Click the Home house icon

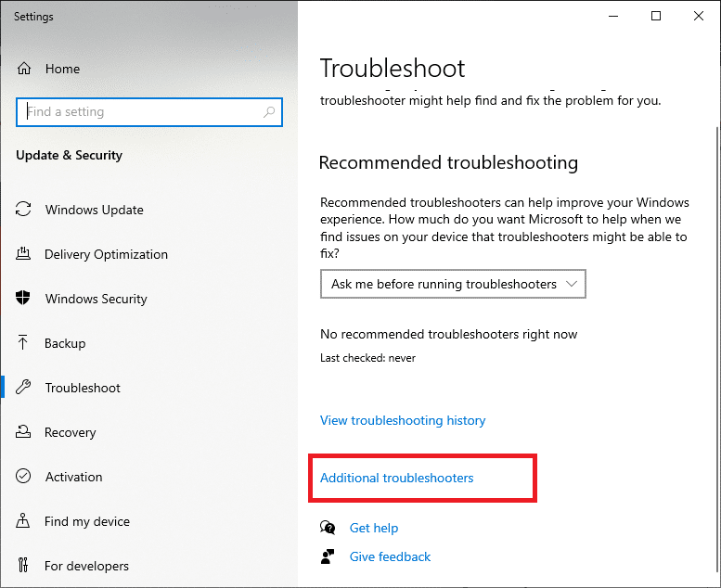coord(24,69)
